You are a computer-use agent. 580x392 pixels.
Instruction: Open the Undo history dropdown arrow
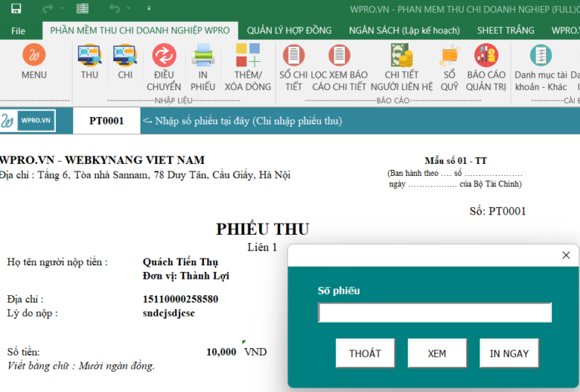(x=128, y=8)
